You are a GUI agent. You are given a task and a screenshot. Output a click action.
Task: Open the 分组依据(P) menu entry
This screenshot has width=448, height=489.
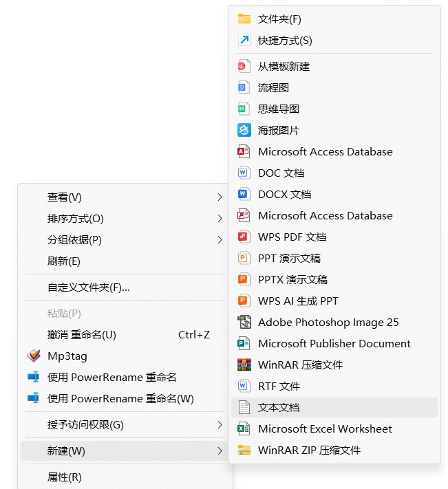coord(124,240)
